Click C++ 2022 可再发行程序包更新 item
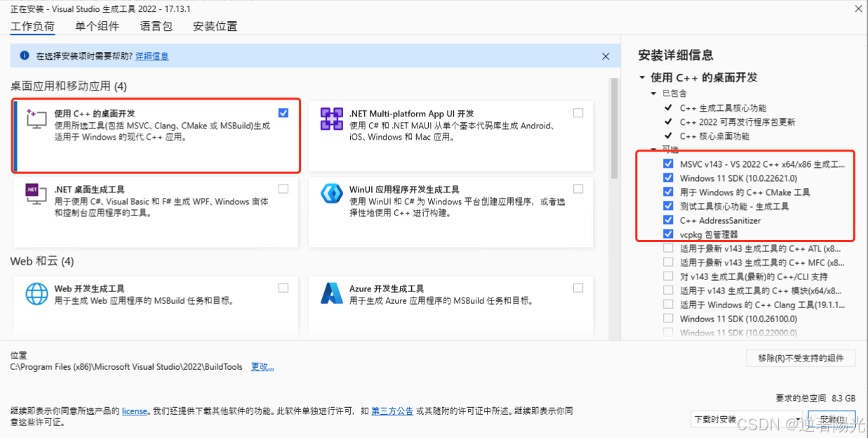The width and height of the screenshot is (868, 438). pos(737,122)
